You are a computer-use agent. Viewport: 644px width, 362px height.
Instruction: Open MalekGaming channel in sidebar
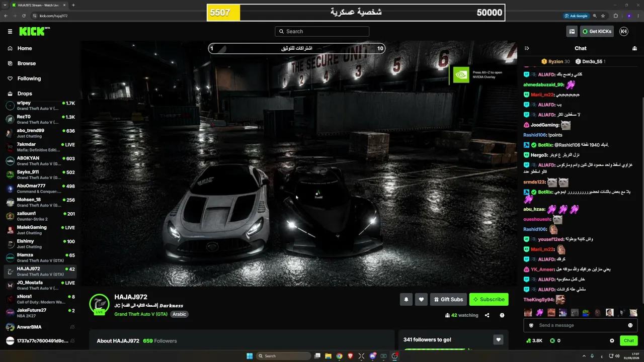(40, 230)
